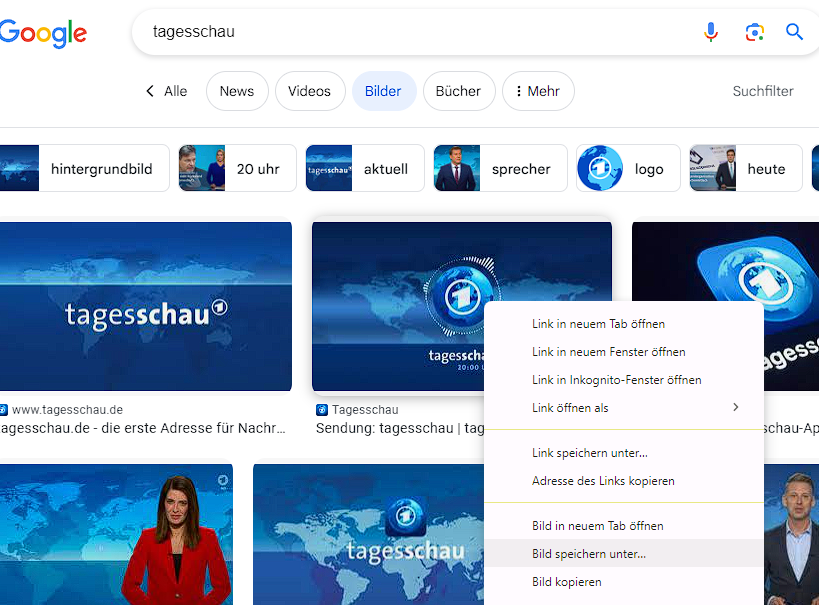The height and width of the screenshot is (605, 819).
Task: Click 'Link in neuem Tab öffnen'
Action: point(598,324)
